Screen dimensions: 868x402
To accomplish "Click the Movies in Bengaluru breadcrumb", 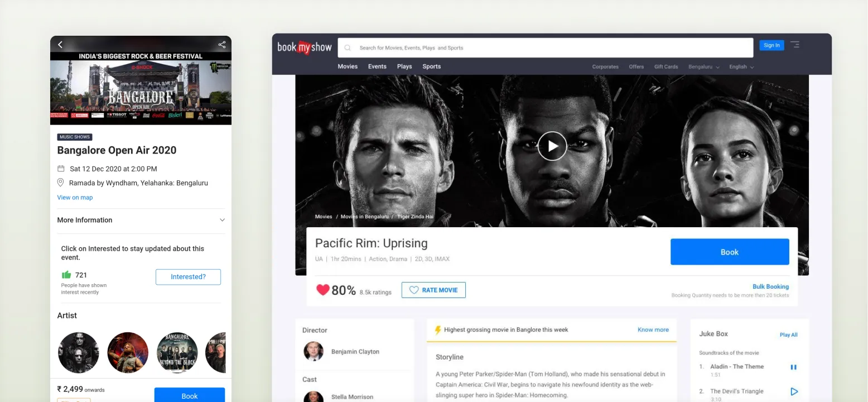I will 365,217.
